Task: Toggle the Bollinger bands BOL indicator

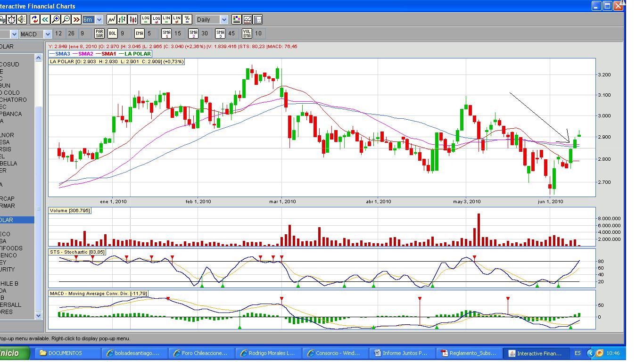Action: 113,33
